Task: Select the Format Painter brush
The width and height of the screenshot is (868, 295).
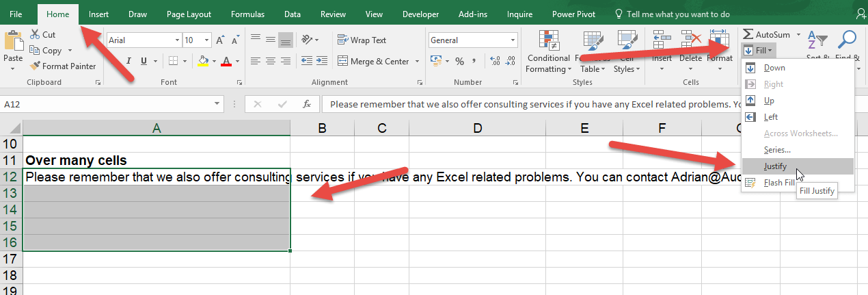Action: coord(35,66)
